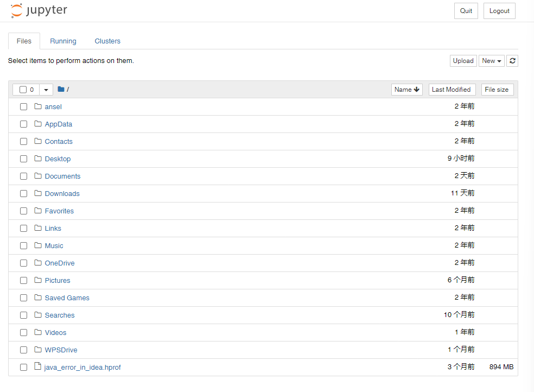Click the selected items count '0'
This screenshot has height=392, width=534.
(32, 90)
